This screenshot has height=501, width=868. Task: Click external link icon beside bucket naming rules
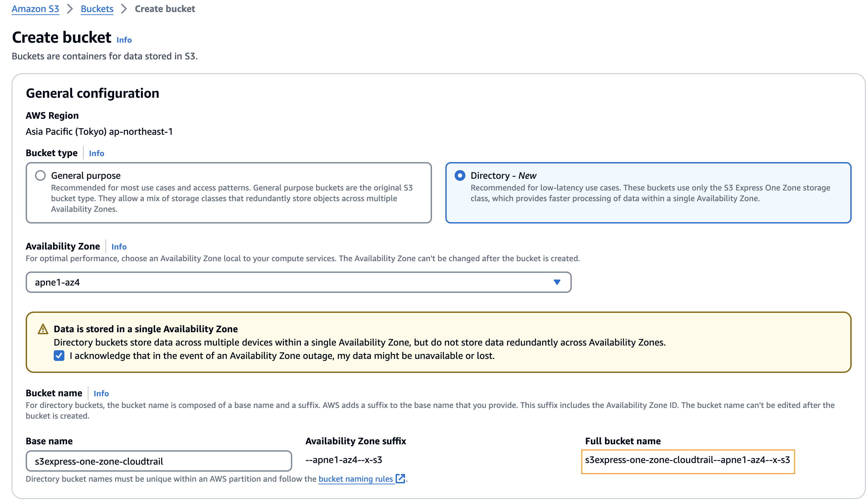tap(400, 479)
